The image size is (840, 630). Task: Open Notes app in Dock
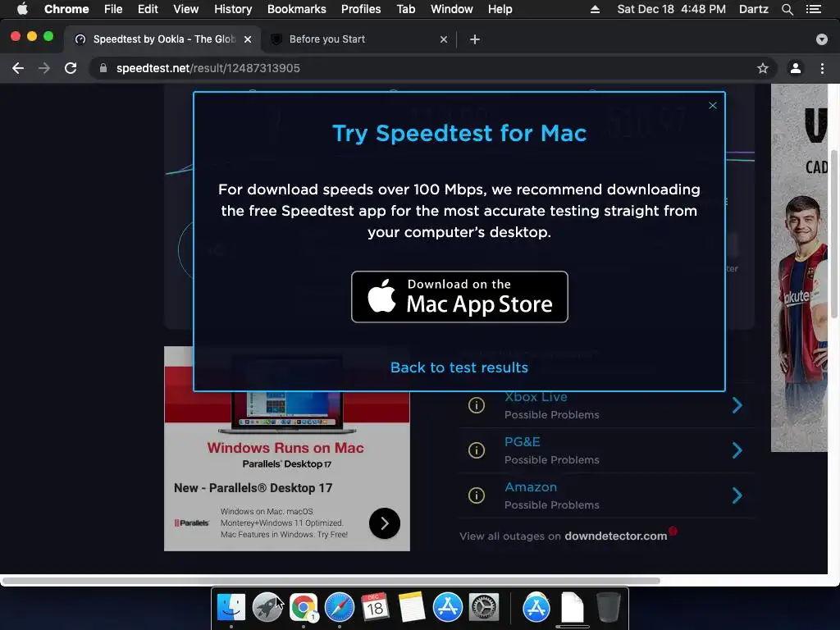(412, 607)
